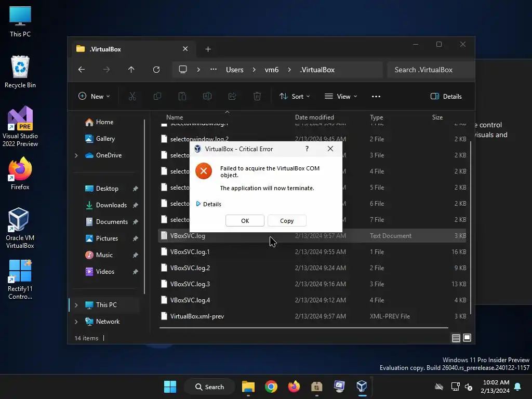Screen dimensions: 532x399
Task: Click the red error icon in dialog
Action: tap(204, 171)
